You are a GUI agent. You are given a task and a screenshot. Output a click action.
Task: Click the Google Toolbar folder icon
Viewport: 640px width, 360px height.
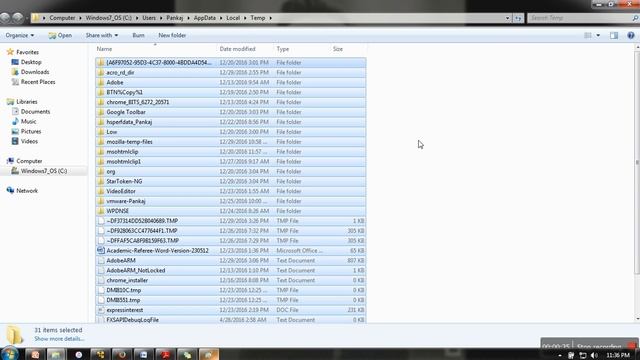[101, 112]
